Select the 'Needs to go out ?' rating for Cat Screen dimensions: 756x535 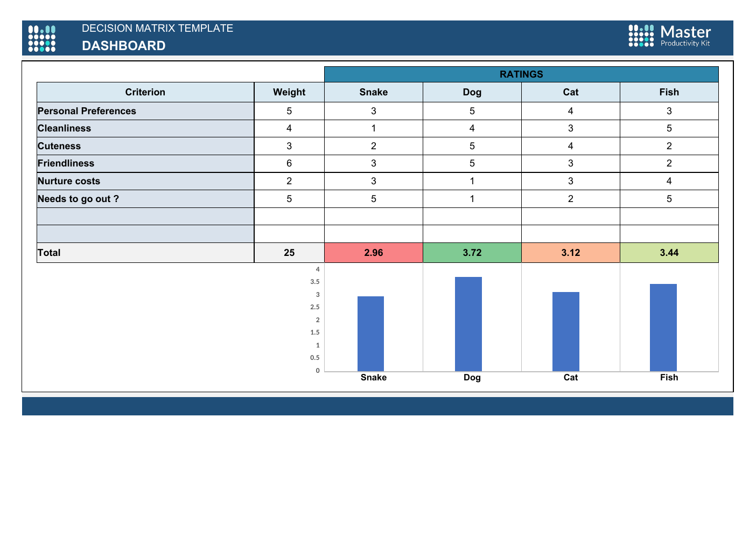[571, 199]
